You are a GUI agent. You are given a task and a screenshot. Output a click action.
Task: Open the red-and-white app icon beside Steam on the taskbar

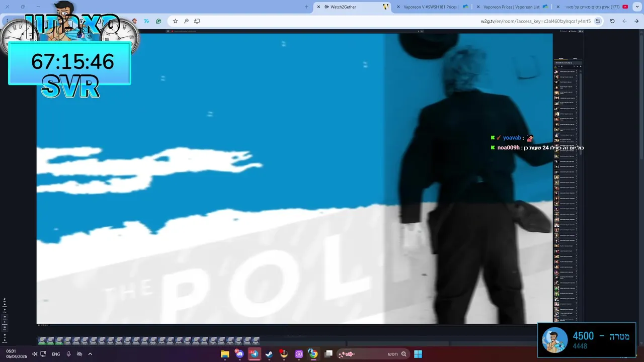point(284,354)
